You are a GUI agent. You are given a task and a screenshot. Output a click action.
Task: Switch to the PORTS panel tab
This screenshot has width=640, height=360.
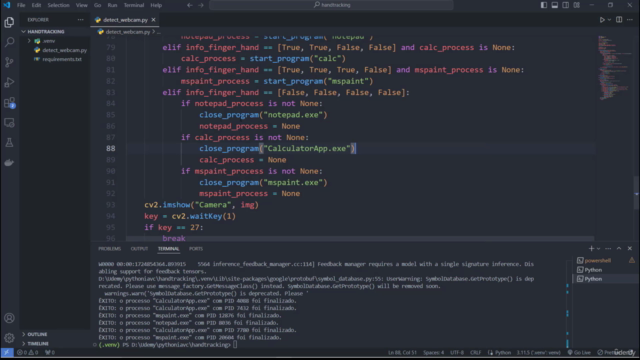[x=196, y=249]
